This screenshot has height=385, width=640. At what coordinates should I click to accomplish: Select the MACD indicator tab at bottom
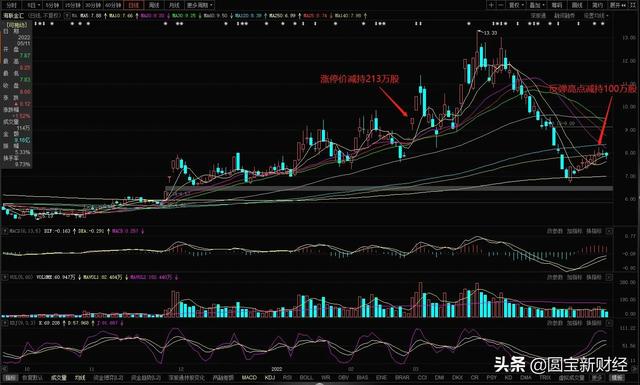coord(249,378)
